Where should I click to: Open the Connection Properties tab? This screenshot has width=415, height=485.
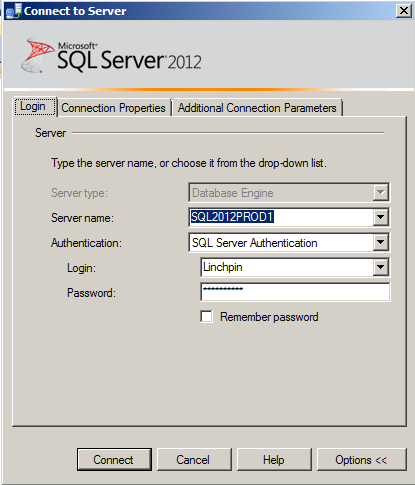coord(113,108)
